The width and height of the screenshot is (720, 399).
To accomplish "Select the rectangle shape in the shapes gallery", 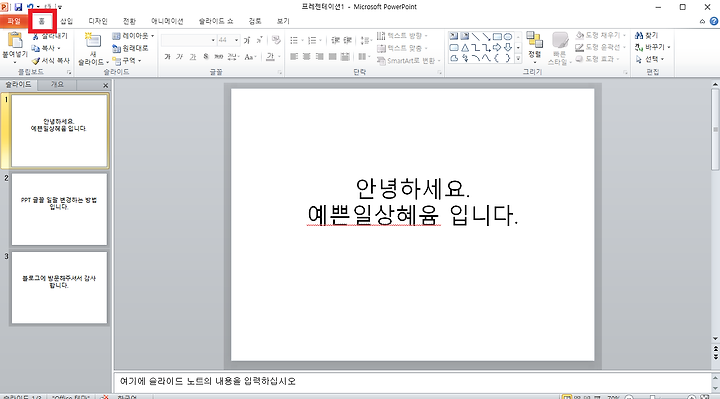I will click(x=497, y=36).
